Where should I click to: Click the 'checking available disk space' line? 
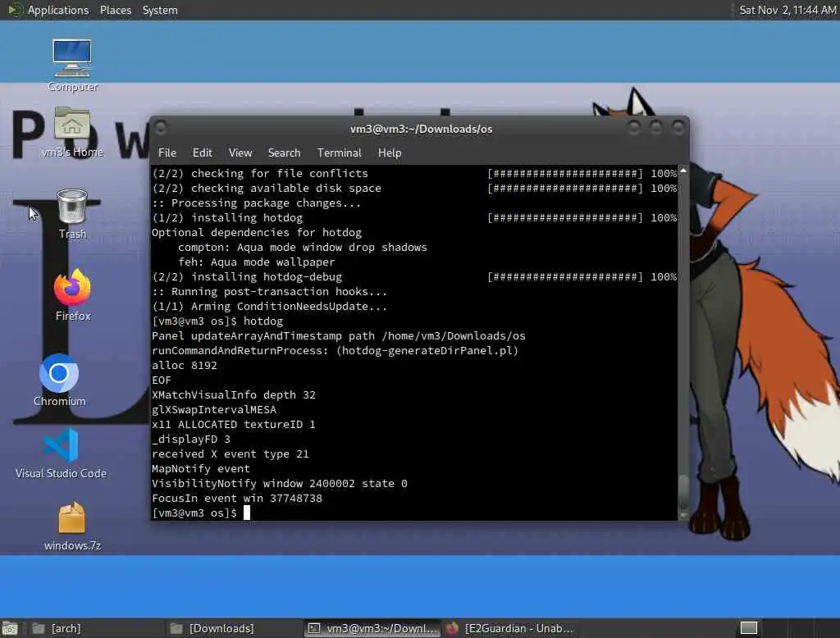pyautogui.click(x=414, y=188)
